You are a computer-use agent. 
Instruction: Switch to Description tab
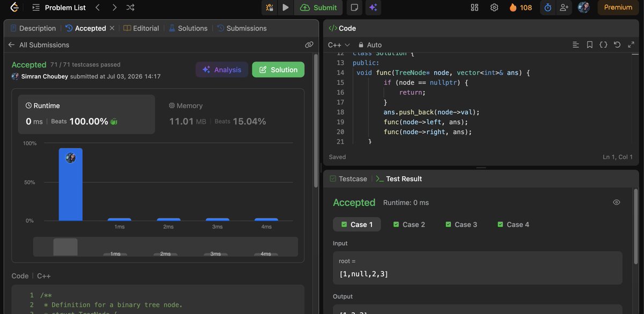(33, 28)
